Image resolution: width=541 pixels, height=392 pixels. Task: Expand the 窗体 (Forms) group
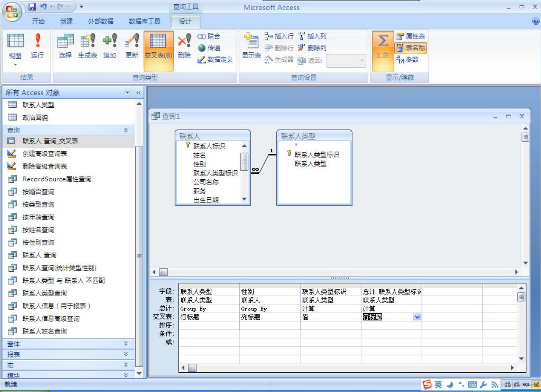pyautogui.click(x=125, y=344)
